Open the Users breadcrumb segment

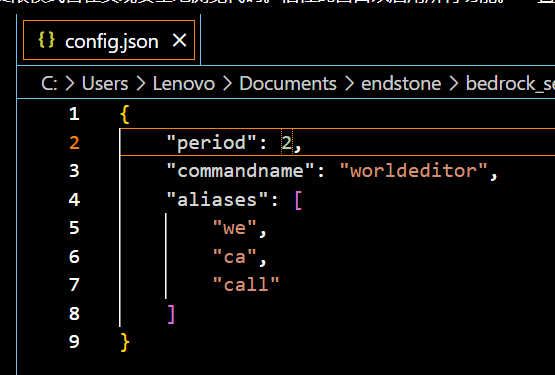(105, 84)
